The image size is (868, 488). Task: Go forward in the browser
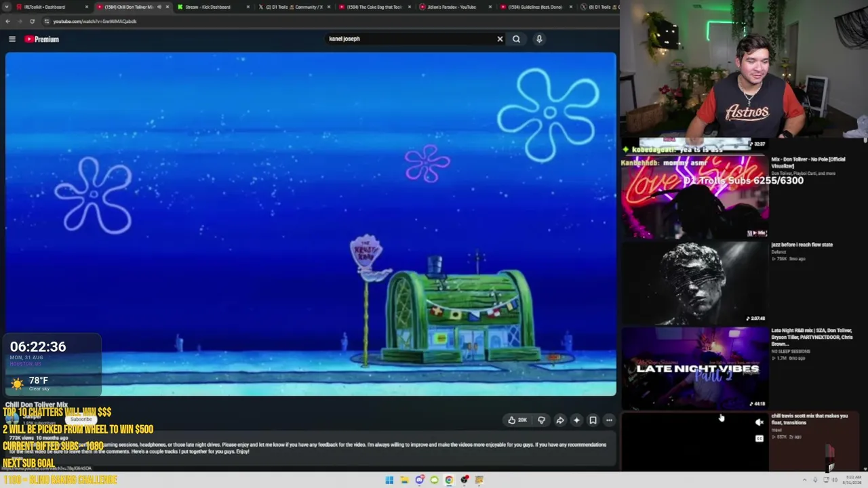(x=20, y=21)
